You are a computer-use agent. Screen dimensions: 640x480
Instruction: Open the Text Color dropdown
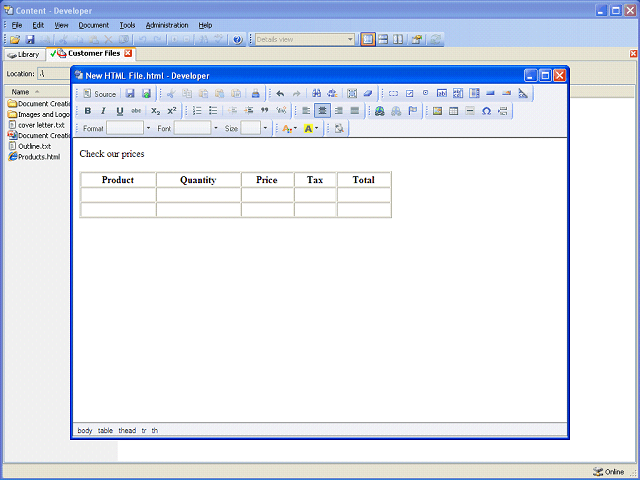click(289, 129)
